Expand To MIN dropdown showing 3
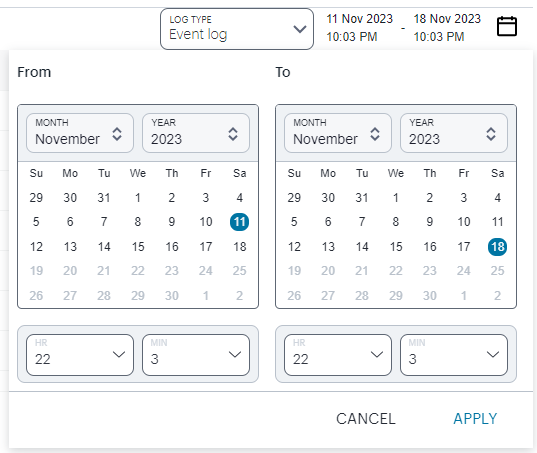The image size is (537, 453). (453, 355)
